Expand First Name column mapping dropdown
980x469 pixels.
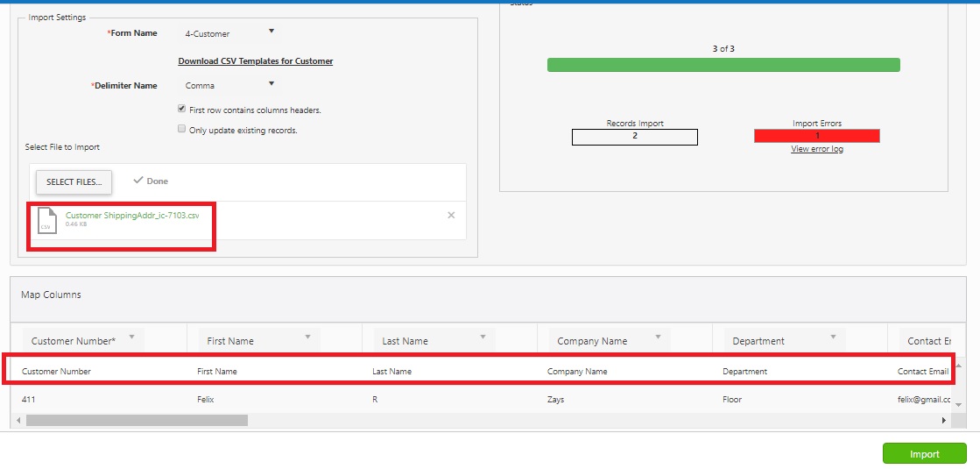(x=308, y=338)
